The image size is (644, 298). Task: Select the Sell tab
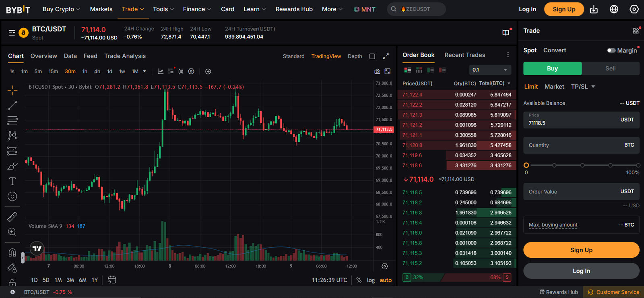[x=611, y=68]
